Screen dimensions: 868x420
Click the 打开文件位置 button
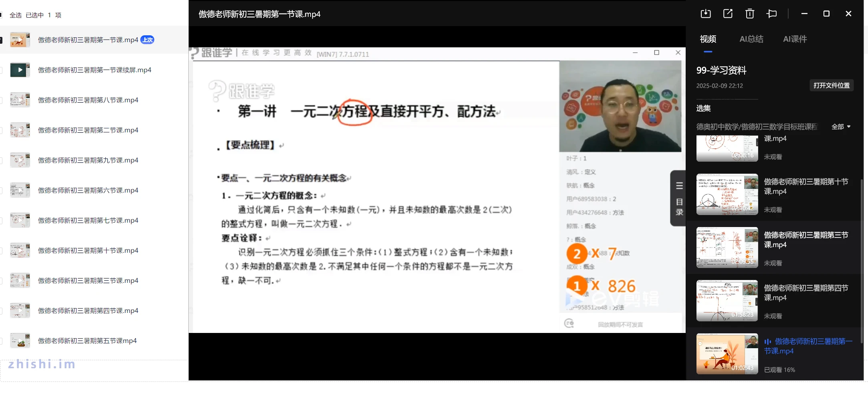[832, 85]
